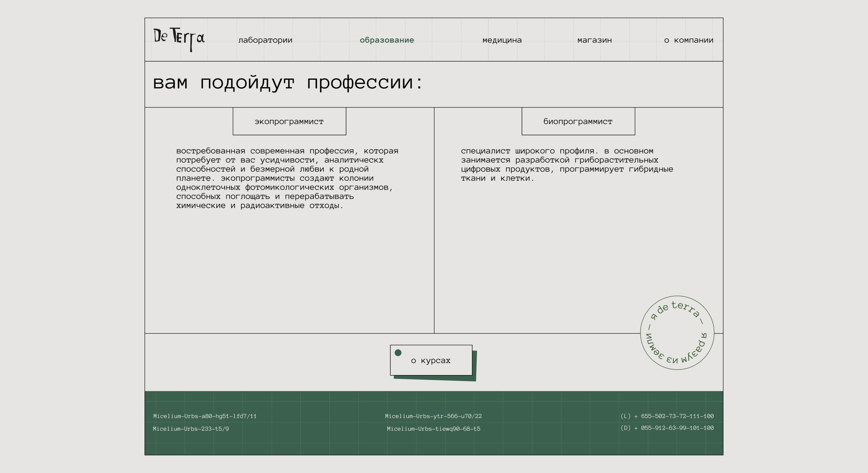Select the экопрограммист profession tab

coord(289,121)
